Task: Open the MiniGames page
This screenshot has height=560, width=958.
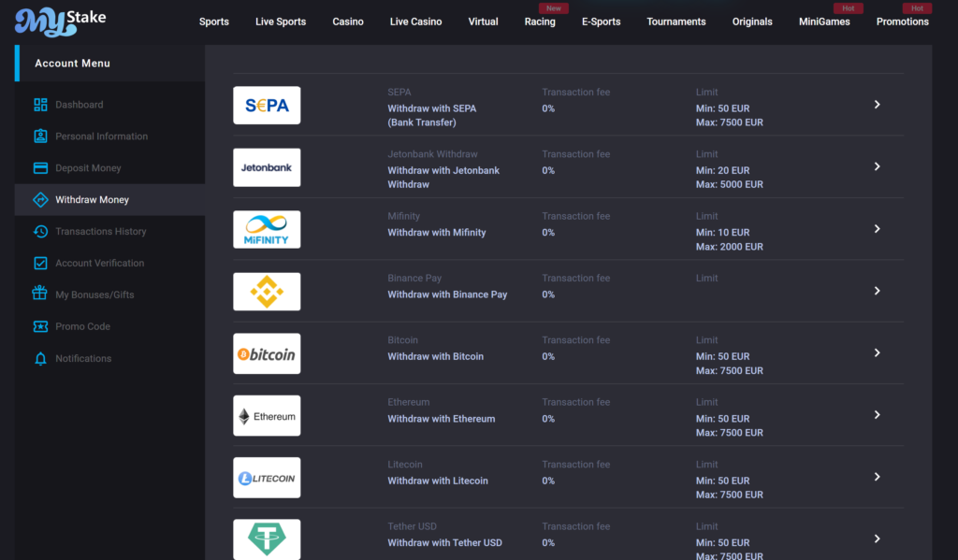Action: point(824,22)
